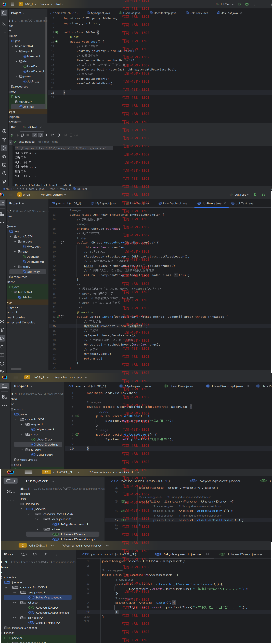Select Scratches and Consoles in JdkProxy window tree
This screenshot has width=272, height=644.
pyautogui.click(x=21, y=322)
